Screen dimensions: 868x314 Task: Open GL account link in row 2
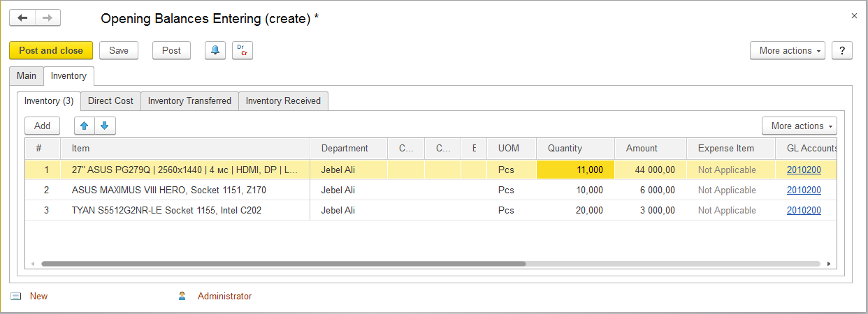point(804,190)
